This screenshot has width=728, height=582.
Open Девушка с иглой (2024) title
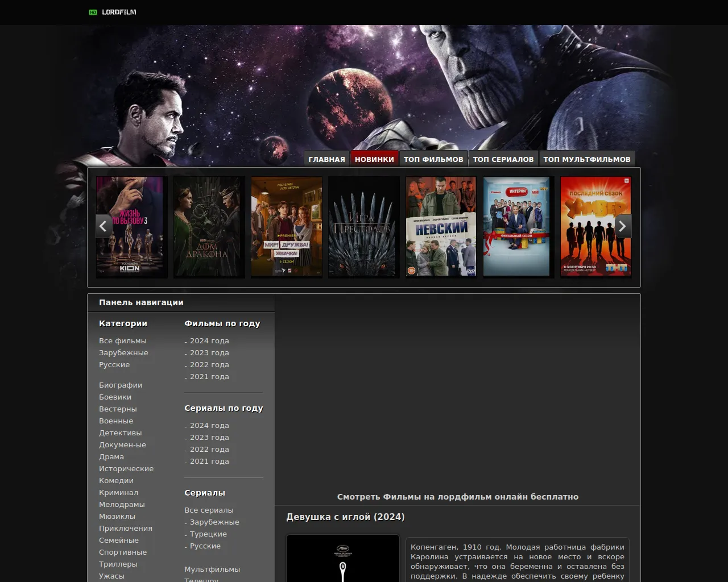pyautogui.click(x=345, y=517)
